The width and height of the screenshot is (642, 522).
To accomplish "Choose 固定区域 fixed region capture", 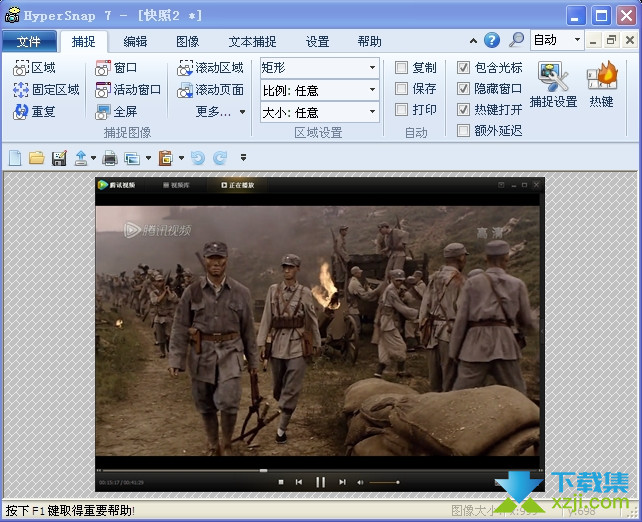I will click(x=46, y=89).
